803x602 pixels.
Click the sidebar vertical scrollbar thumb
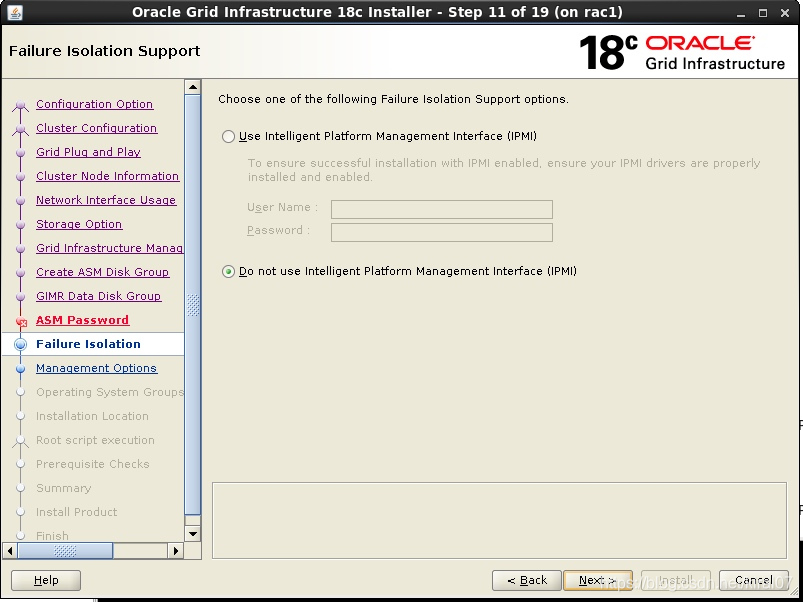click(x=193, y=305)
